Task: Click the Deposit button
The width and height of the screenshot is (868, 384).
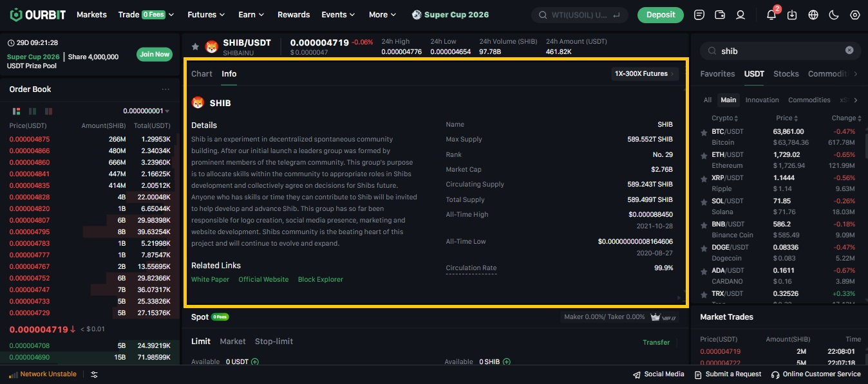Action: pos(661,14)
